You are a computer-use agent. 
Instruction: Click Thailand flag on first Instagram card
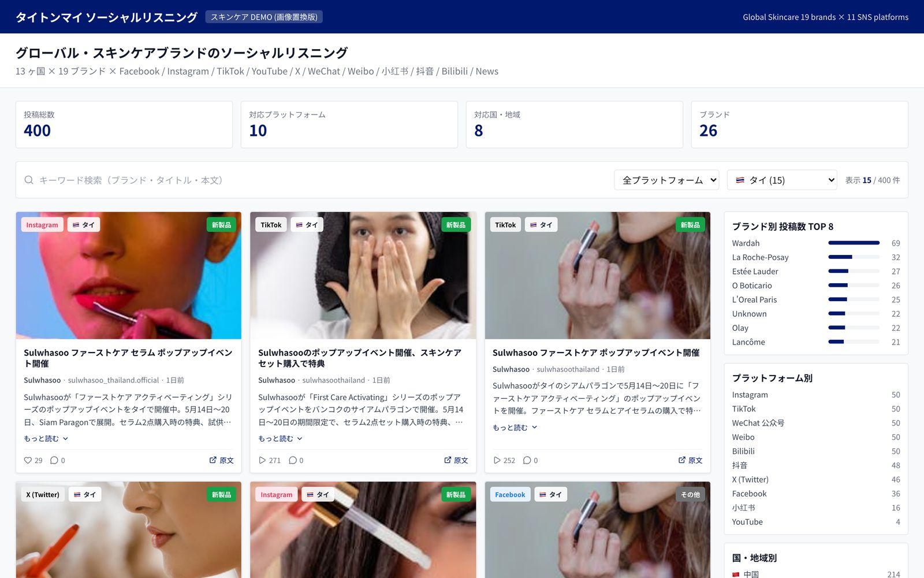click(76, 225)
